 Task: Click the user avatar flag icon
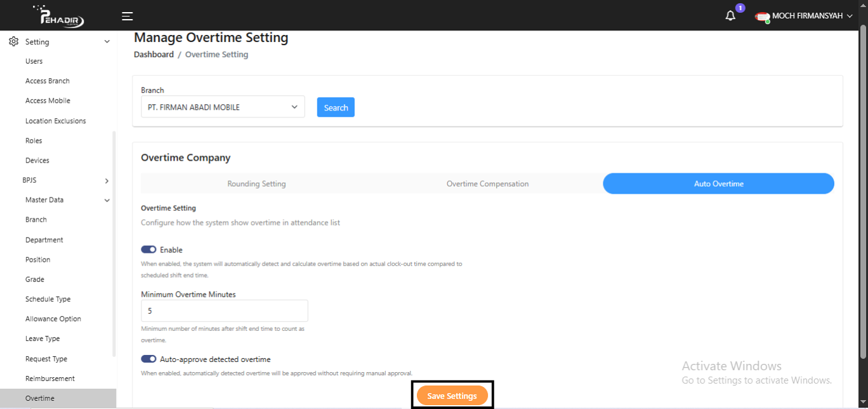tap(762, 17)
